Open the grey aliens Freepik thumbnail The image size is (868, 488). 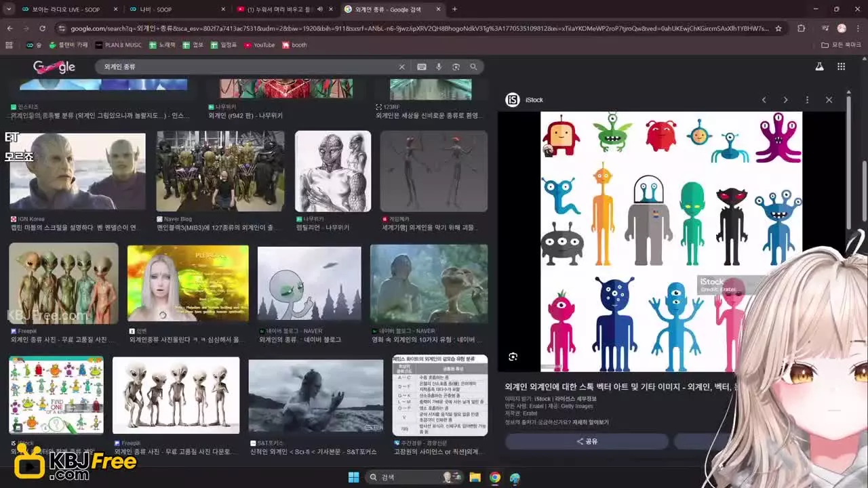pos(176,395)
